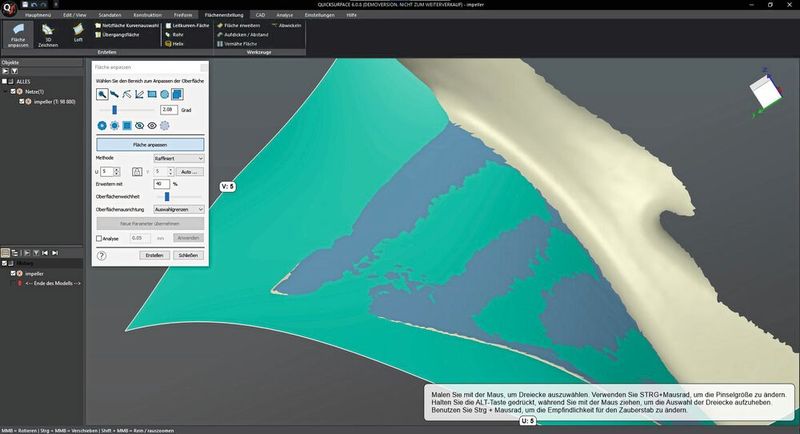Collapse the Netze(1) tree node
The height and width of the screenshot is (434, 800).
click(7, 91)
